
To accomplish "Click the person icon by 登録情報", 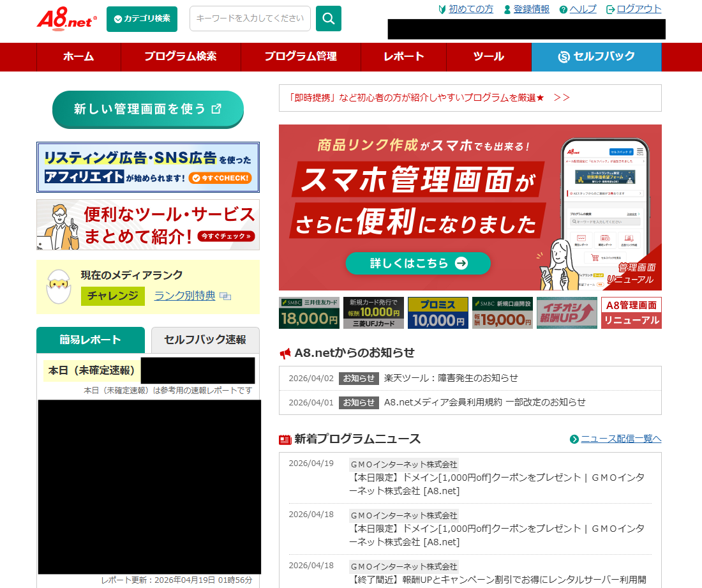I will (x=507, y=10).
